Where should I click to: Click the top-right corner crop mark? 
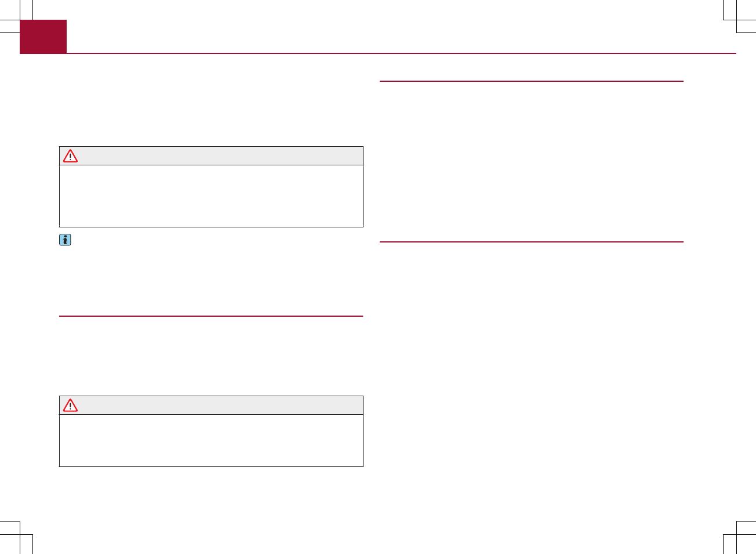click(736, 20)
